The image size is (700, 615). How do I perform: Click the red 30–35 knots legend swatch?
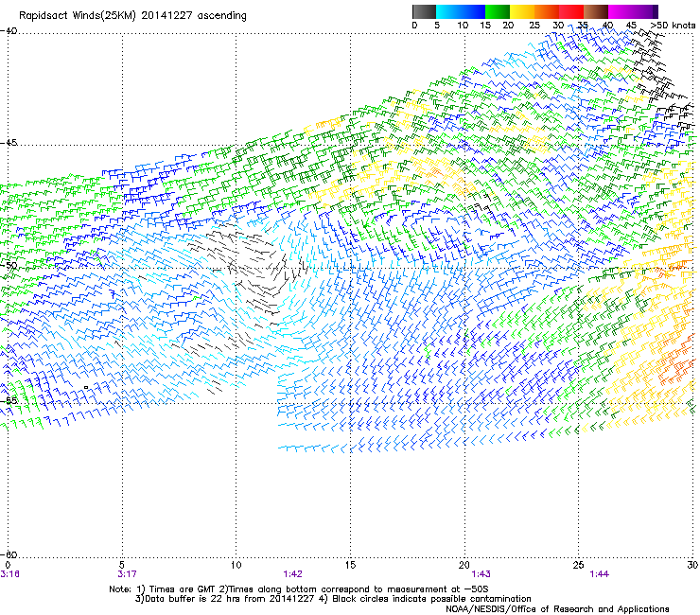pos(571,11)
